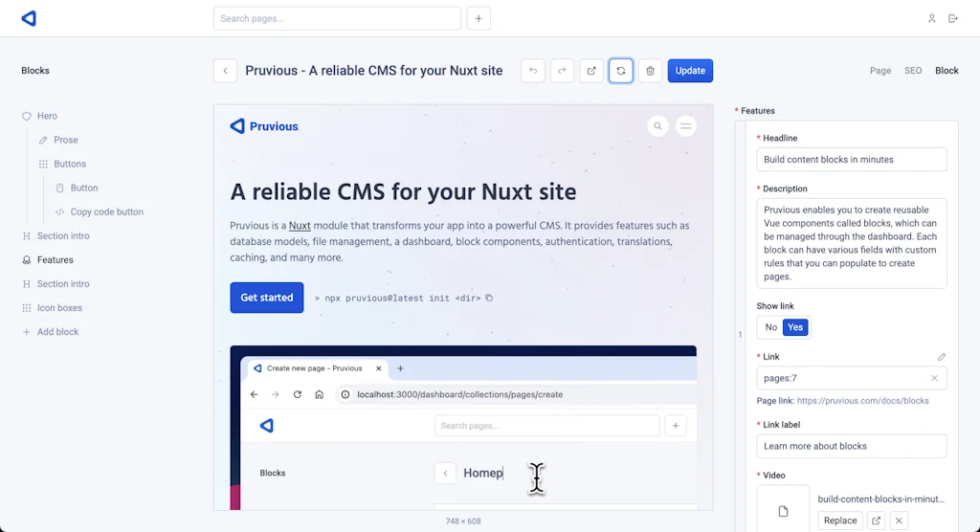980x532 pixels.
Task: Reload the page preview
Action: (x=620, y=71)
